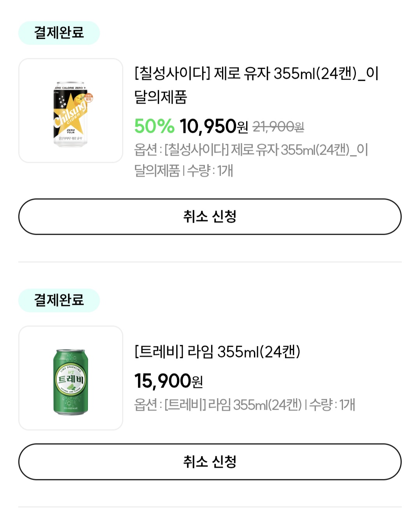
Task: Open the 트레비 라임 355ml product title
Action: point(217,351)
